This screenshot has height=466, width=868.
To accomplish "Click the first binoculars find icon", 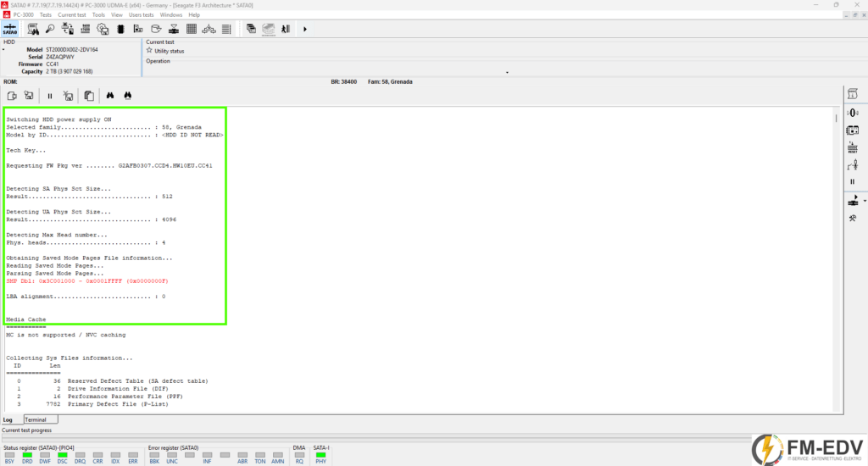I will tap(110, 96).
